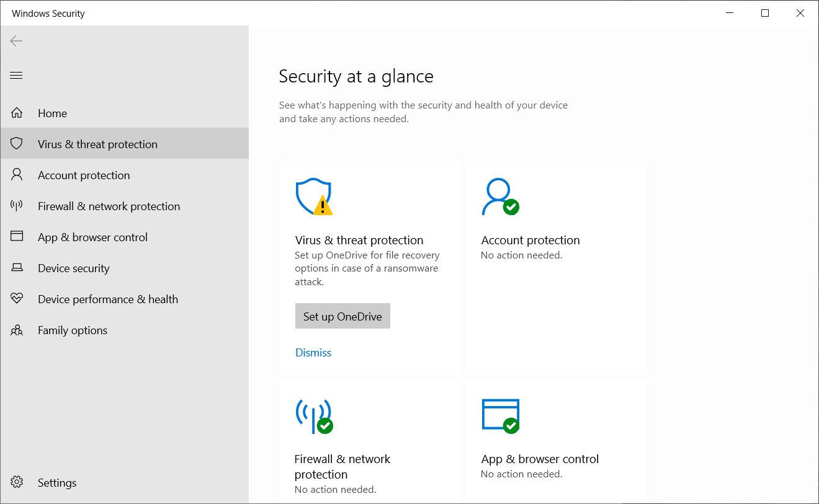
Task: Click the Set up OneDrive button
Action: coord(342,316)
